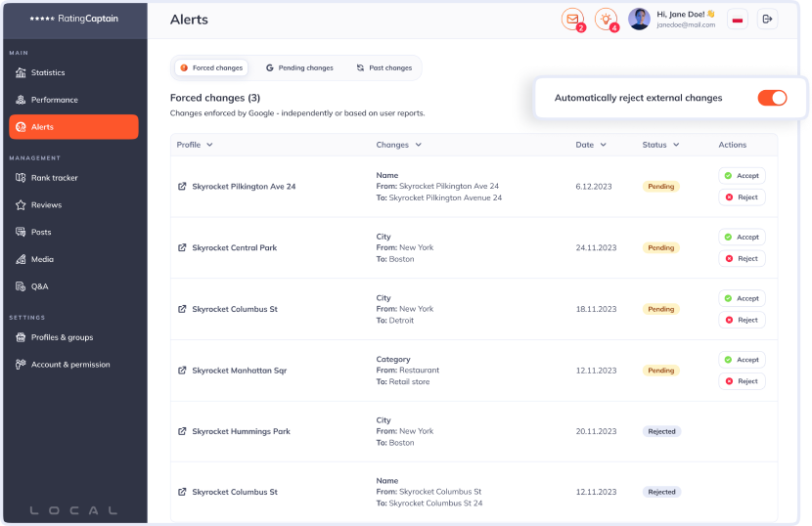Switch to the Past changes tab
The image size is (812, 526).
pos(383,67)
